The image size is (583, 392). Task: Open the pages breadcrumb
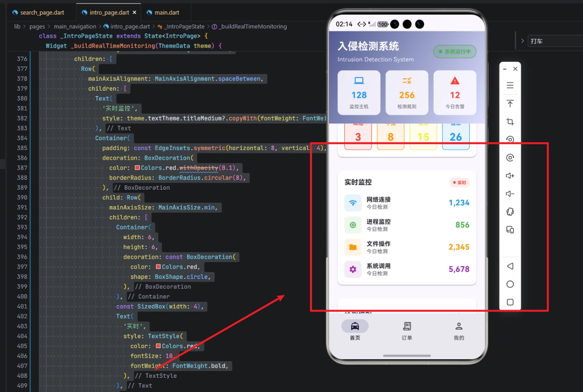point(37,26)
